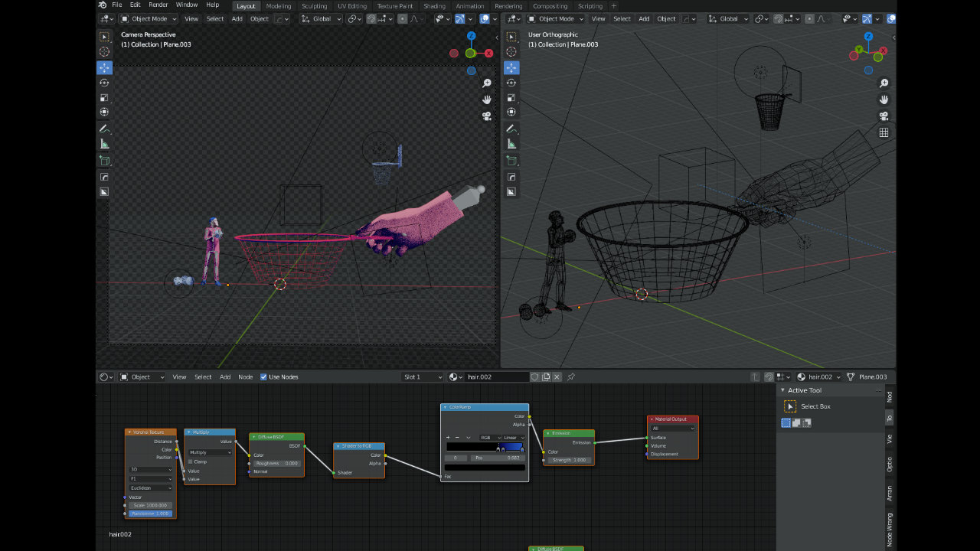The width and height of the screenshot is (980, 551).
Task: Choose the Annotate pencil tool in the left viewport
Action: click(x=104, y=129)
